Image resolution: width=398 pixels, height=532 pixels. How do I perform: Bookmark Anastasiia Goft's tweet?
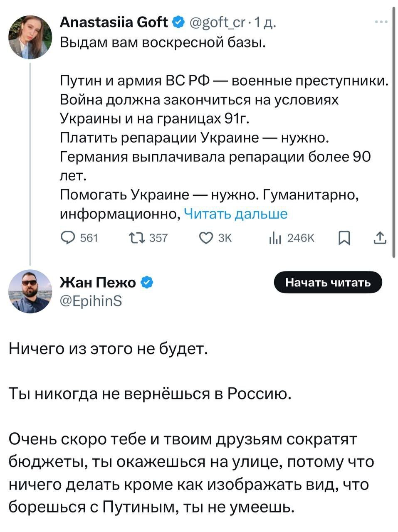[x=344, y=238]
